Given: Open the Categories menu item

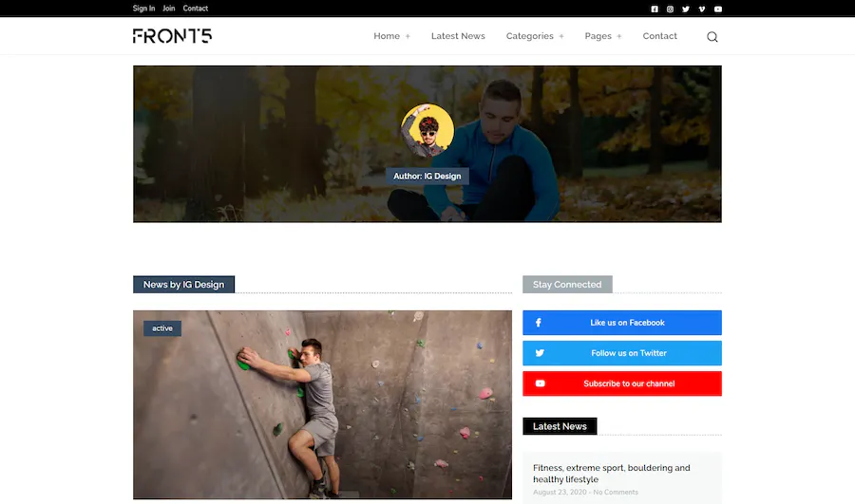Looking at the screenshot, I should click(x=529, y=36).
